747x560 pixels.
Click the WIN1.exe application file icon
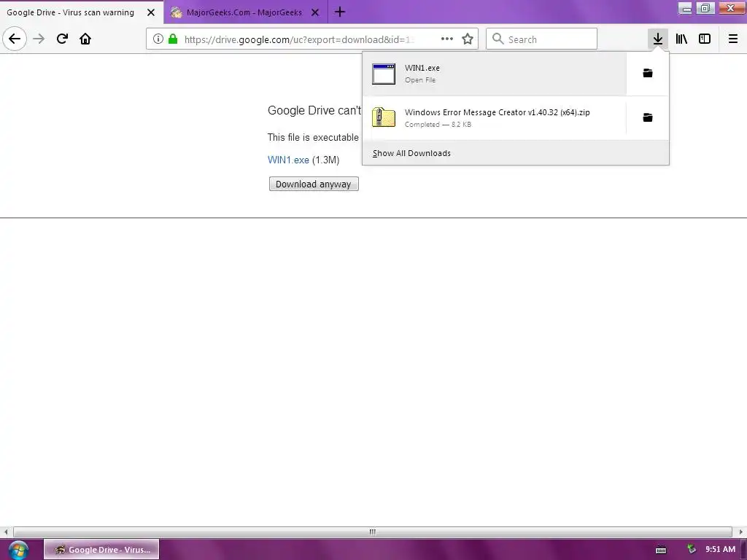(x=384, y=74)
